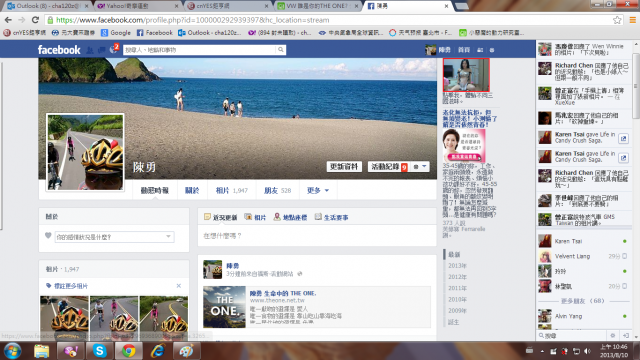Click the globe audience icon on the post
Image resolution: width=640 pixels, height=360 pixels.
pos(300,274)
